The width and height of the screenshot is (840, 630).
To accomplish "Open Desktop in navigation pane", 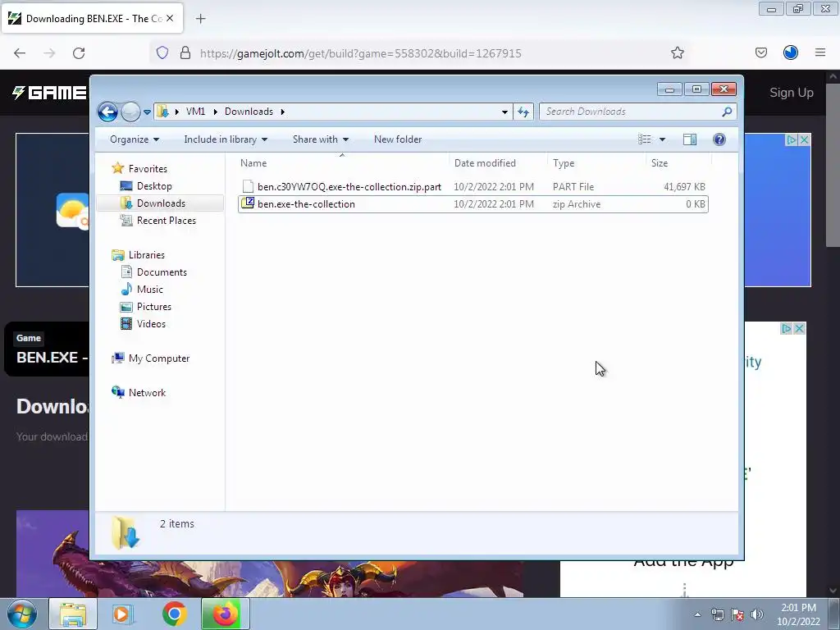I will pyautogui.click(x=154, y=186).
